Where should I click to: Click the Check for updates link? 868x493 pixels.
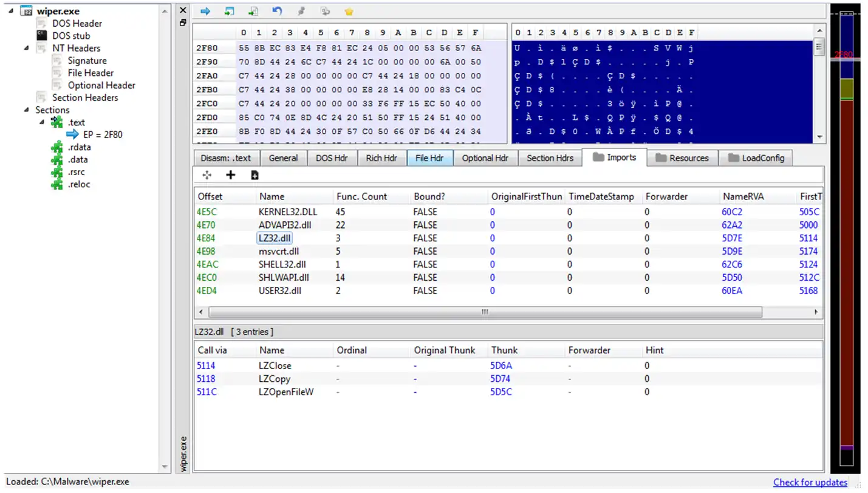[x=810, y=482]
